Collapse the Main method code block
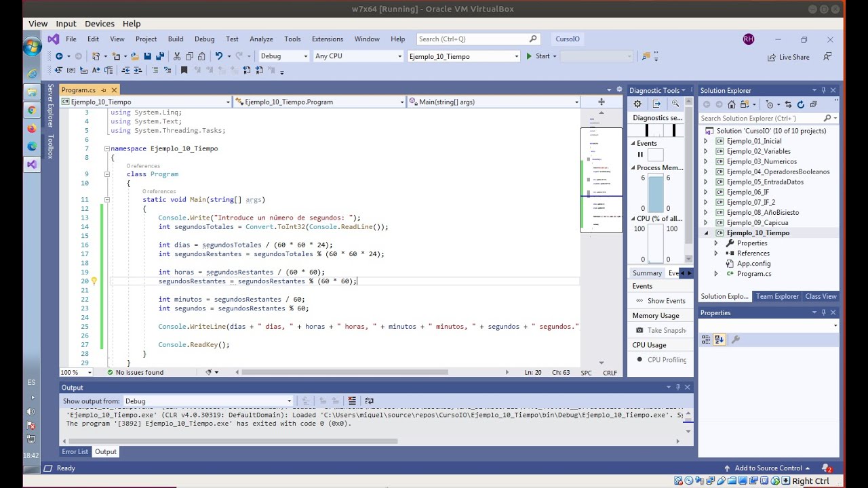868x488 pixels. pyautogui.click(x=107, y=200)
